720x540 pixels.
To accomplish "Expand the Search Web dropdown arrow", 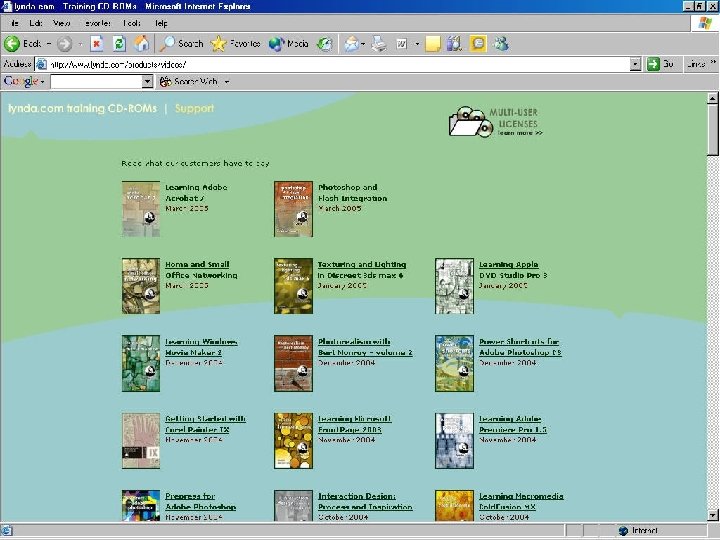I will pos(227,82).
